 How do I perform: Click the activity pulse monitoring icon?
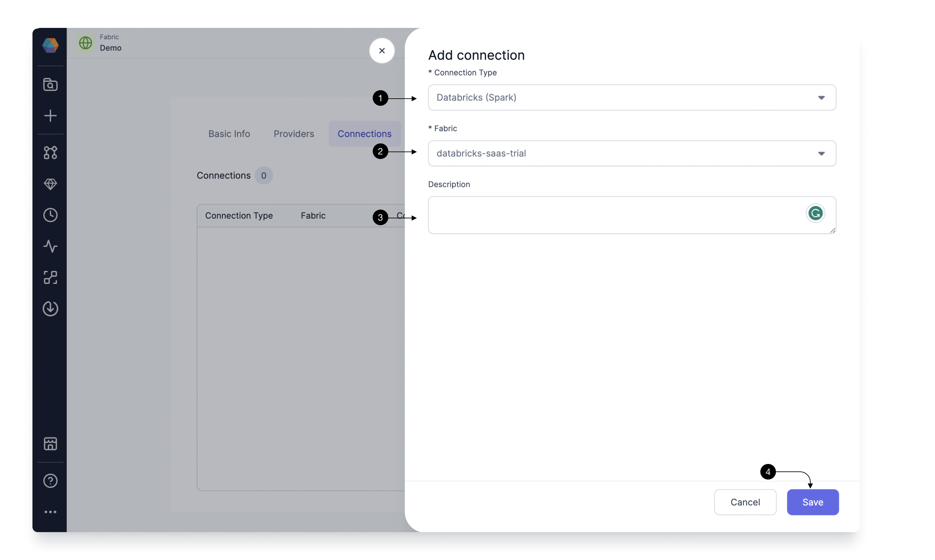[50, 246]
